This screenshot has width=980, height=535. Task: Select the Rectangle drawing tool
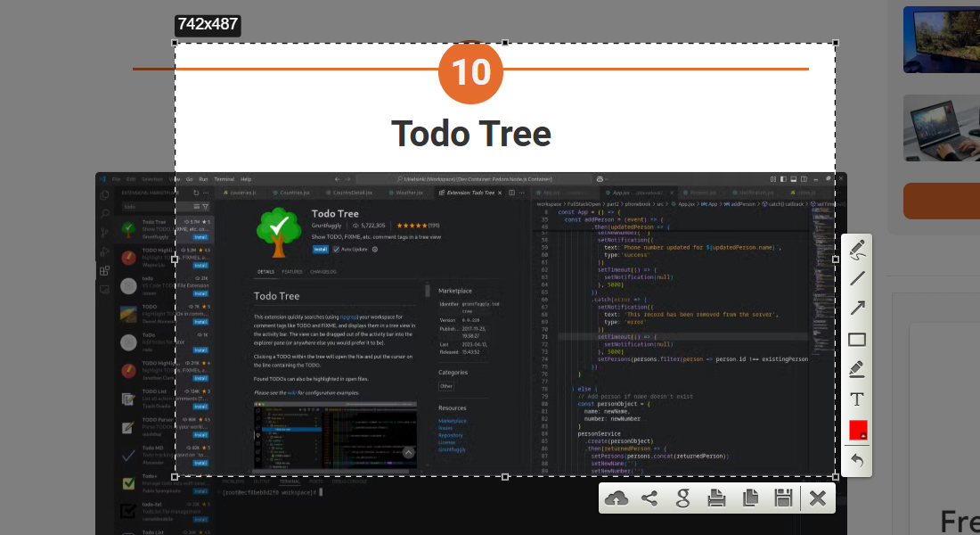tap(857, 339)
